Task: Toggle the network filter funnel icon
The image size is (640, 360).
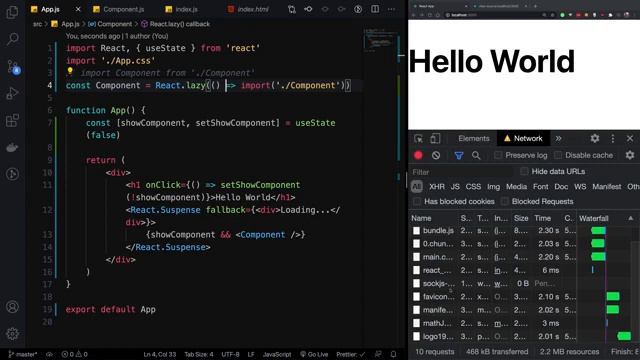Action: pyautogui.click(x=459, y=155)
